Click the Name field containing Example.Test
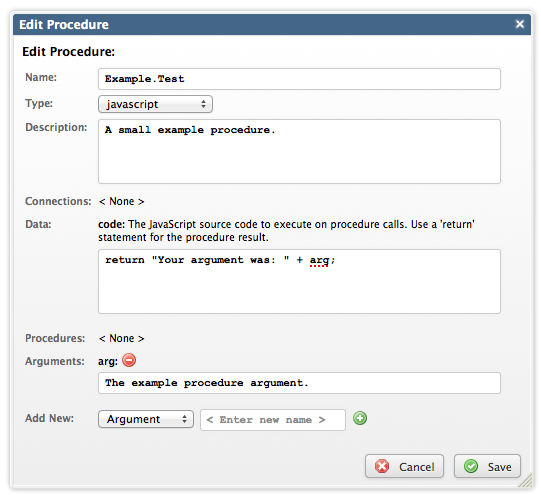 pos(299,79)
